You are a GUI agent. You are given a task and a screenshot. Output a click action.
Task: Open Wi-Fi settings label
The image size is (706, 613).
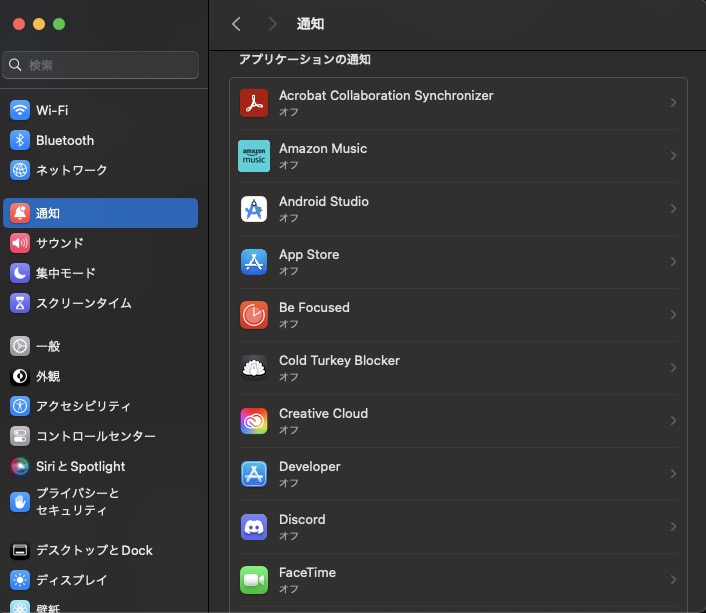(x=52, y=110)
